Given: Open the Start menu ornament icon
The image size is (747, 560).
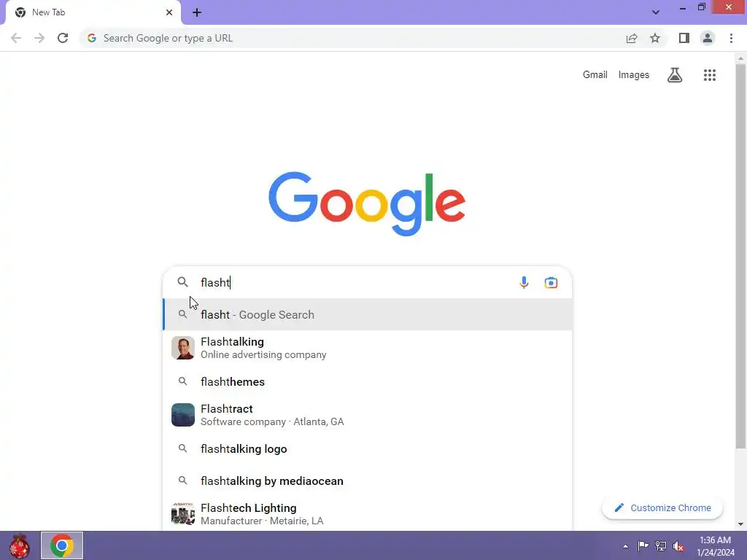Looking at the screenshot, I should (19, 545).
